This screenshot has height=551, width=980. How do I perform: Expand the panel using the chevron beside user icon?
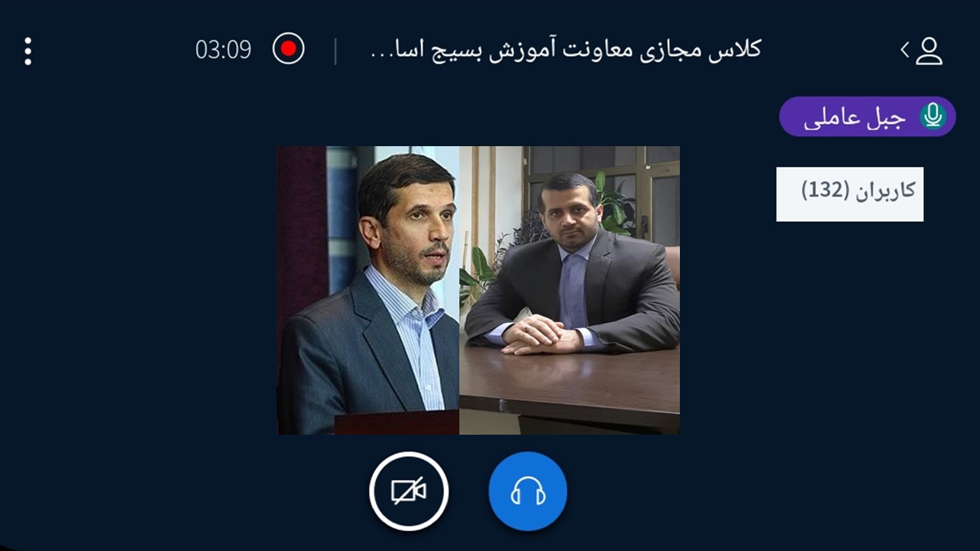(x=905, y=50)
